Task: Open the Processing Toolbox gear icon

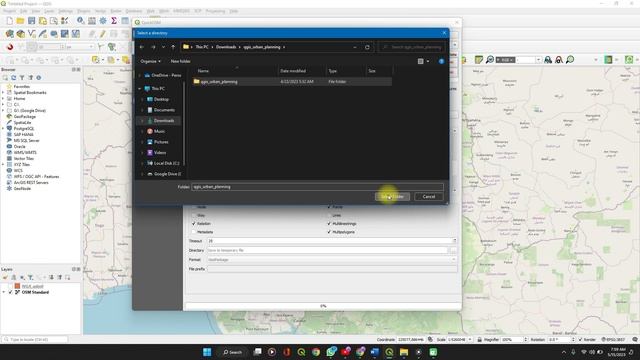Action: point(103,20)
